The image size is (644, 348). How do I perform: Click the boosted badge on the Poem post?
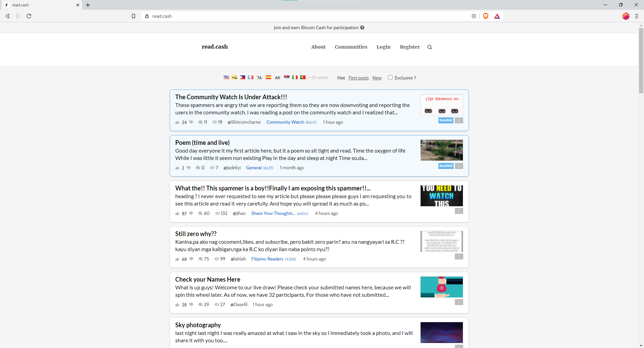click(446, 166)
